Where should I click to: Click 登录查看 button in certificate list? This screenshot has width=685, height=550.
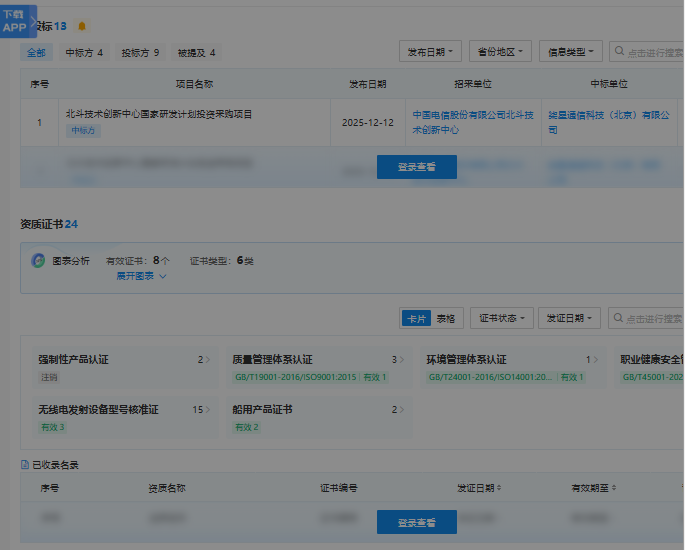click(417, 522)
